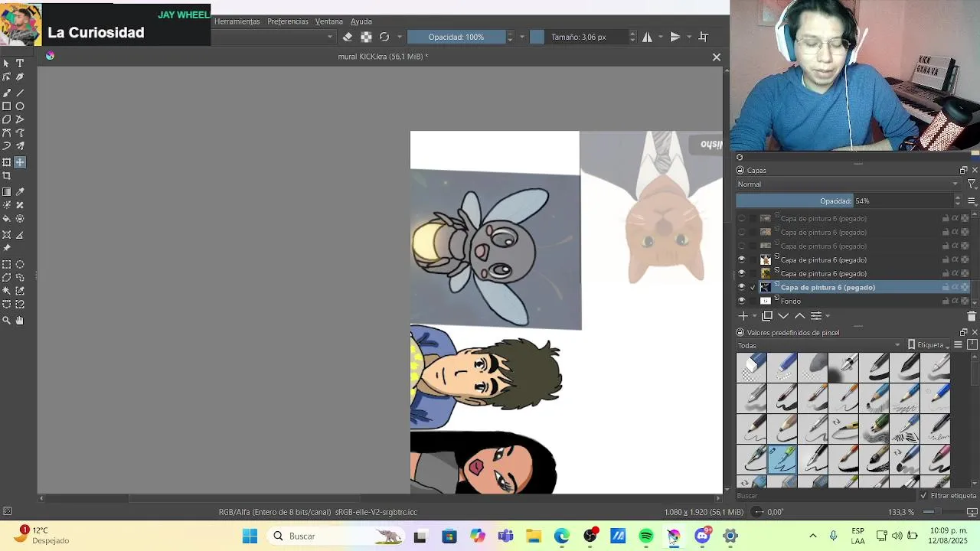980x551 pixels.
Task: Select the Bezier Curve tool
Action: 7,132
